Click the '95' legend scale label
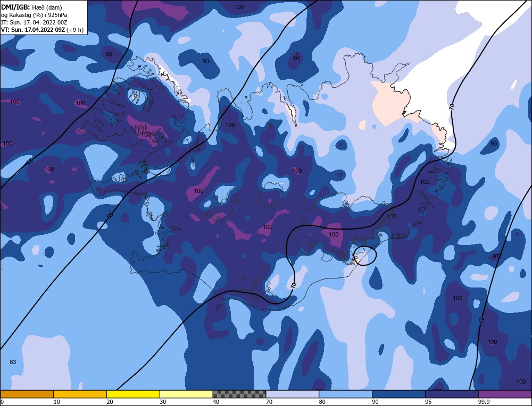Screen dimensions: 532x406 (x=428, y=402)
